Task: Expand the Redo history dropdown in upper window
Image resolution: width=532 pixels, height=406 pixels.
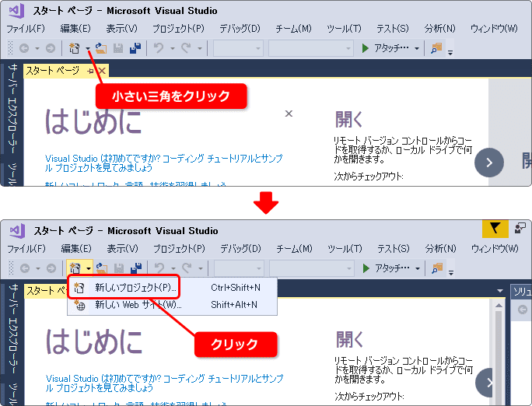Action: (x=199, y=48)
